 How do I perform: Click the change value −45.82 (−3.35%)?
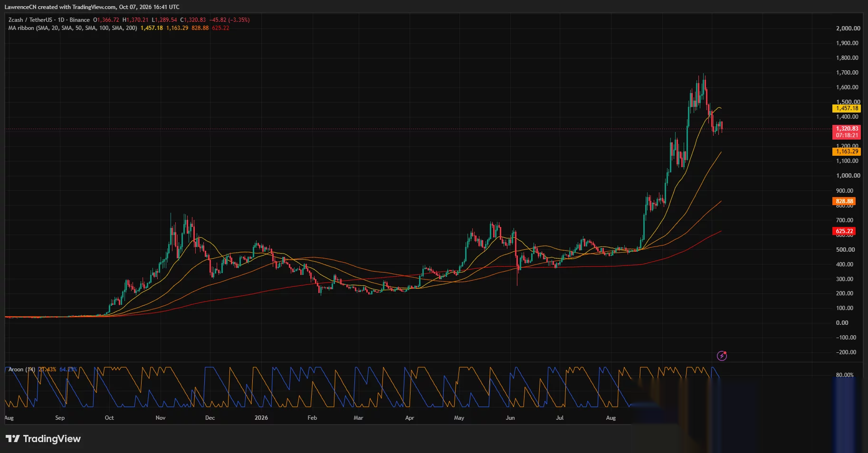[x=229, y=20]
